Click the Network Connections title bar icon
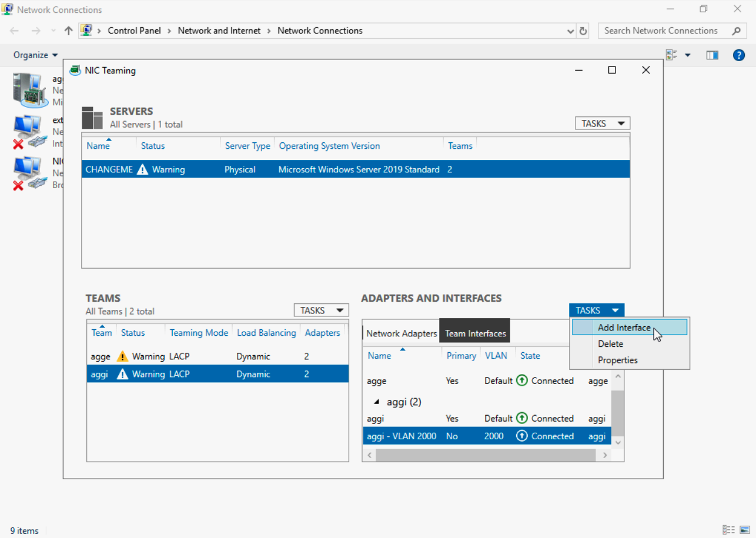The height and width of the screenshot is (538, 756). 8,9
